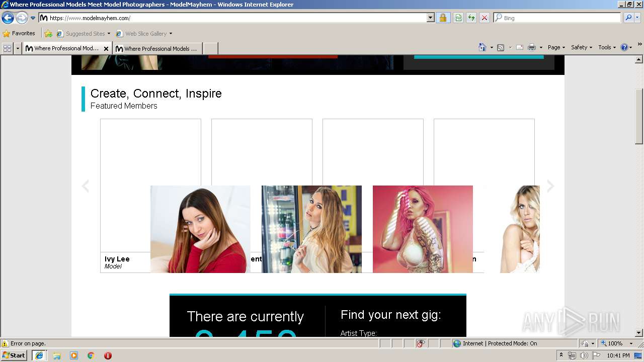
Task: Open the Help question mark menu
Action: click(x=626, y=47)
